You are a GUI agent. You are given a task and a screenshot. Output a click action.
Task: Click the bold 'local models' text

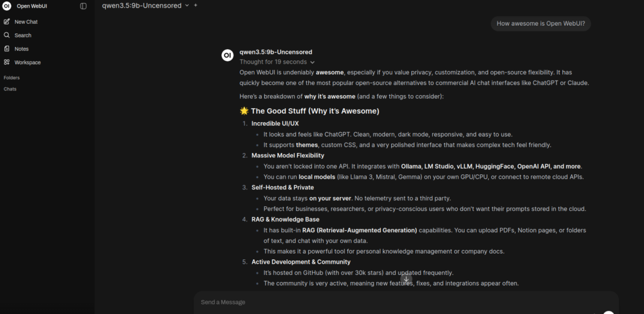click(317, 177)
